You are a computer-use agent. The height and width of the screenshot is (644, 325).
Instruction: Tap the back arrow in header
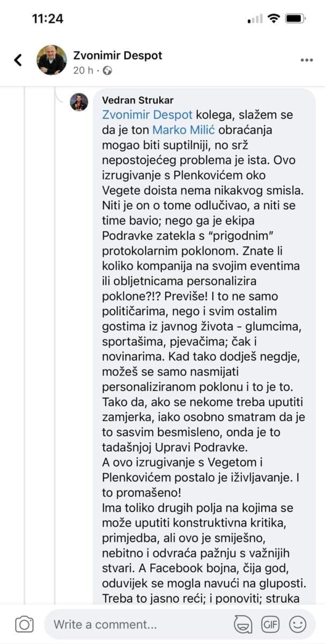tap(18, 60)
